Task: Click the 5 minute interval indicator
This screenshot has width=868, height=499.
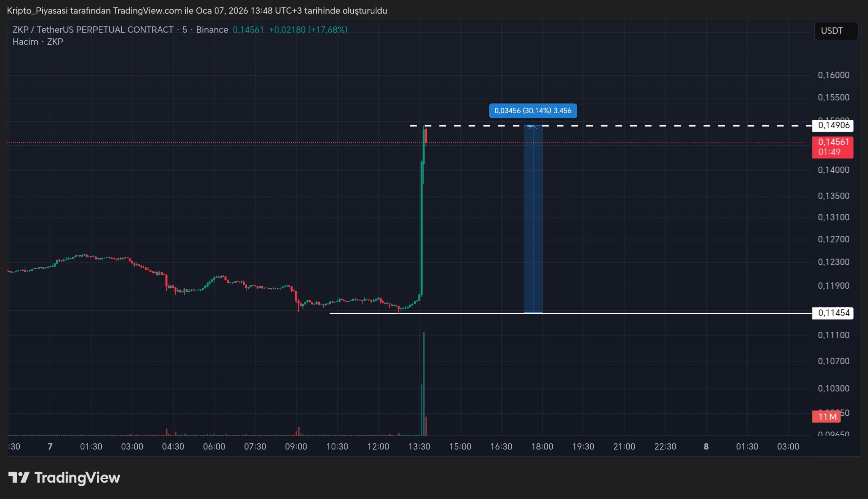Action: click(x=185, y=30)
